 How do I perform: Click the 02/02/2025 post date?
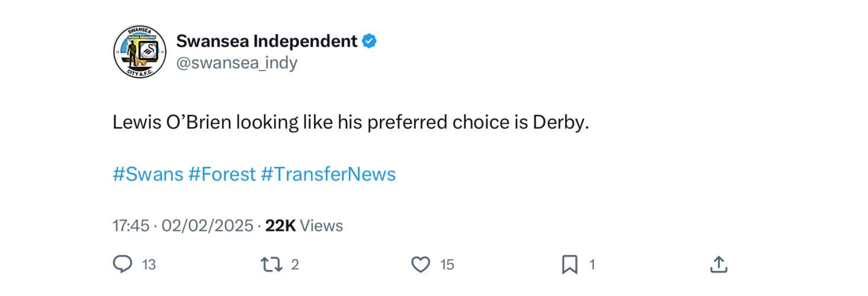[x=207, y=226]
